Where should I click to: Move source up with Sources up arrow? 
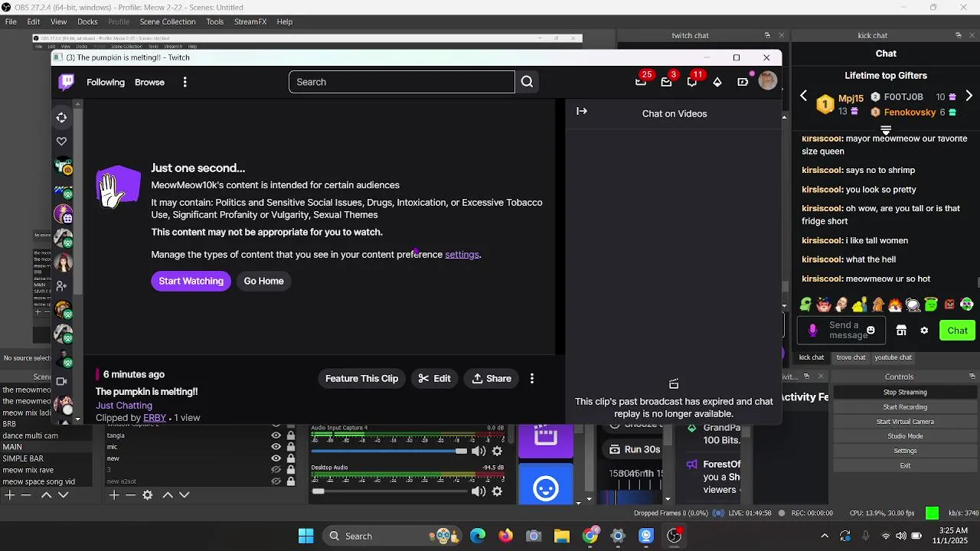point(168,495)
